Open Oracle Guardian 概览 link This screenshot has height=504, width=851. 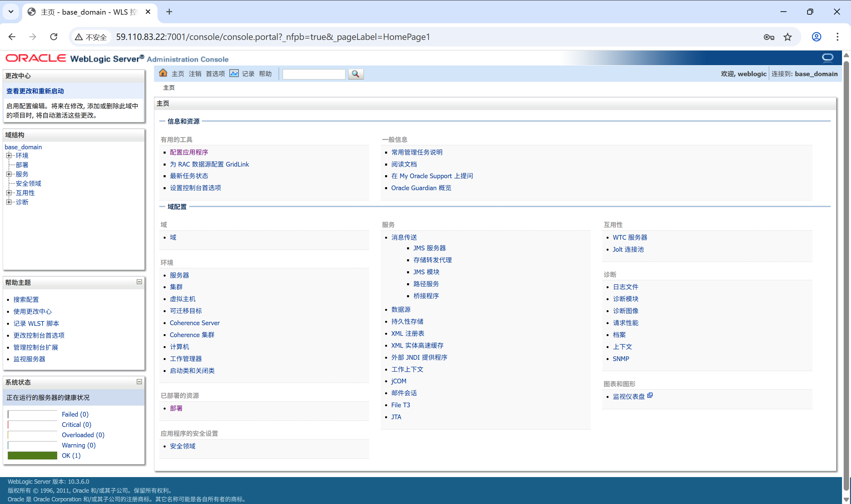coord(421,188)
